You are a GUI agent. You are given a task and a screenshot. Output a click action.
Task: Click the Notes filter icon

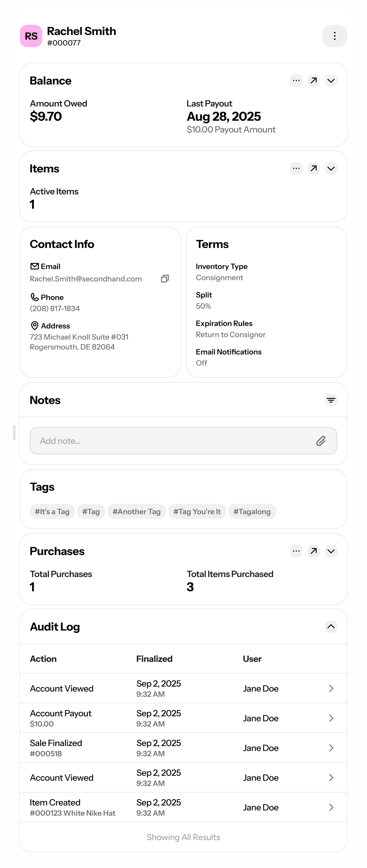point(331,400)
